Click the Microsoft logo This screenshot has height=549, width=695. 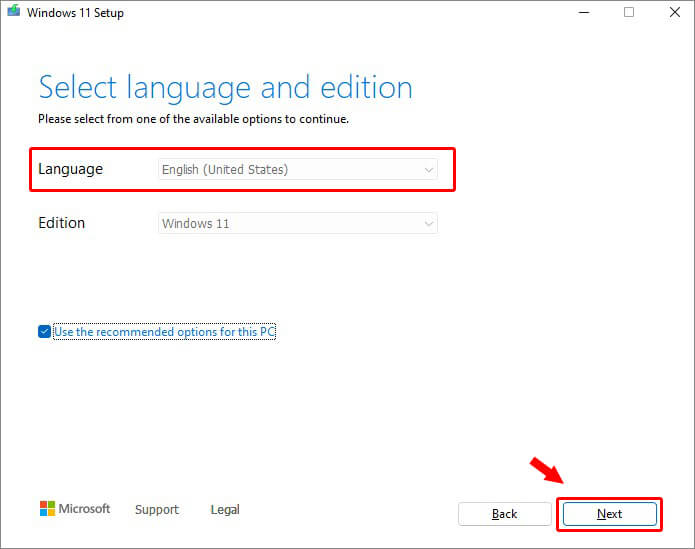[x=75, y=509]
